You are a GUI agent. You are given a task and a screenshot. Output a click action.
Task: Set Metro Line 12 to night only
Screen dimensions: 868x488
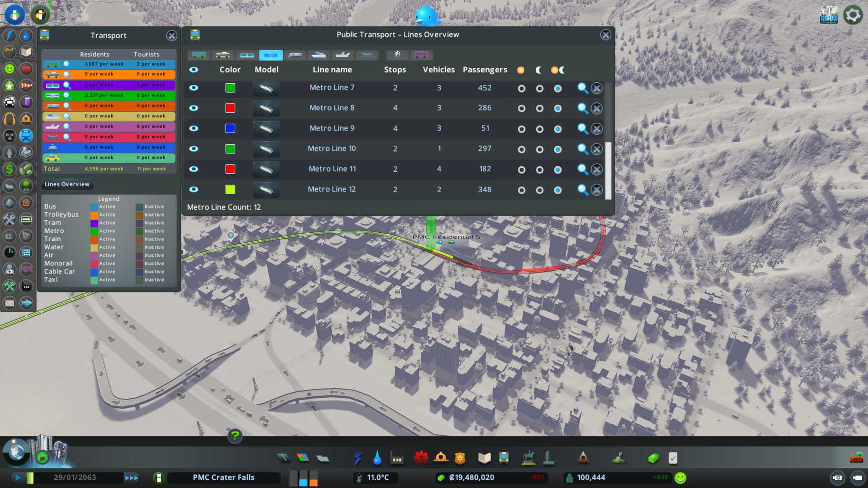539,190
